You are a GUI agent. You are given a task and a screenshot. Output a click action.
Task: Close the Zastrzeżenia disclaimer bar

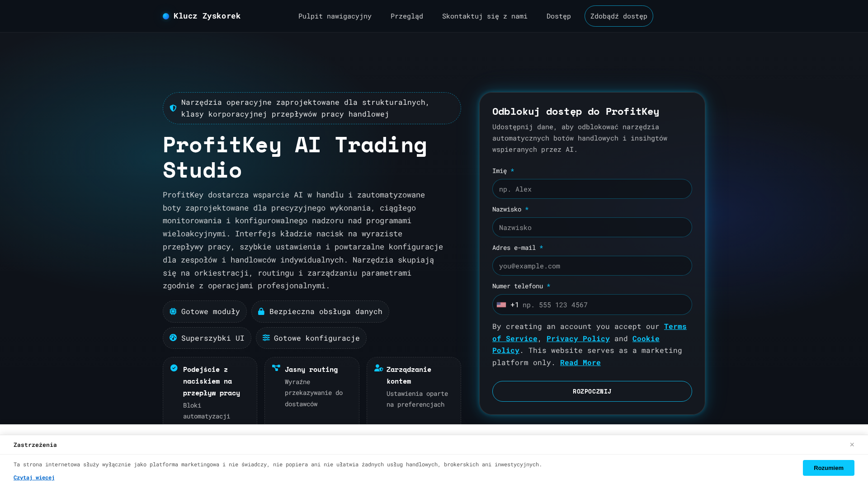(x=852, y=445)
